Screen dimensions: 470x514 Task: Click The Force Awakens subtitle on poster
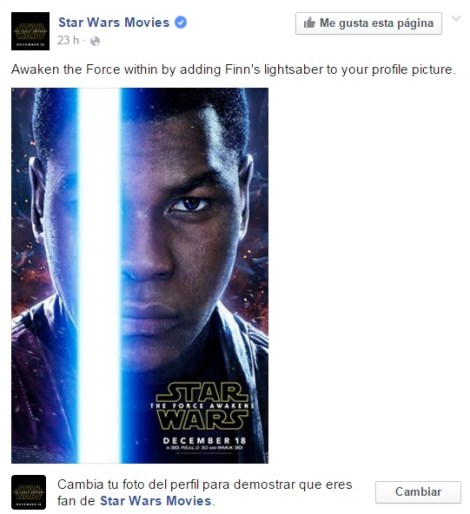click(x=202, y=406)
